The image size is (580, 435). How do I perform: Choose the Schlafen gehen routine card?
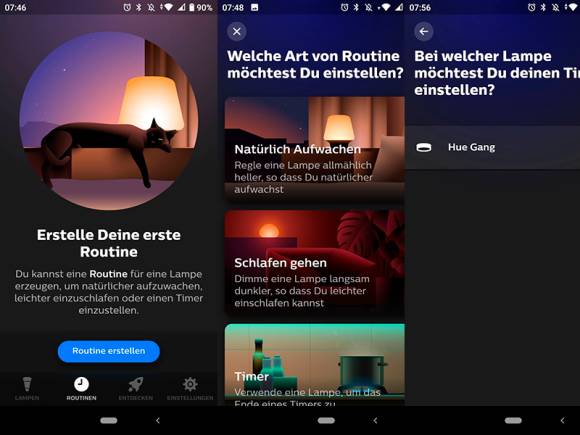click(x=314, y=263)
